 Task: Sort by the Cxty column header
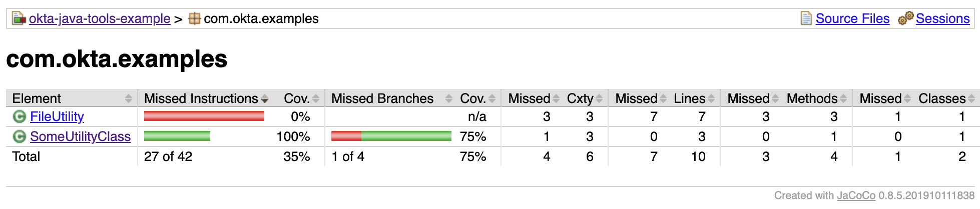pos(581,98)
